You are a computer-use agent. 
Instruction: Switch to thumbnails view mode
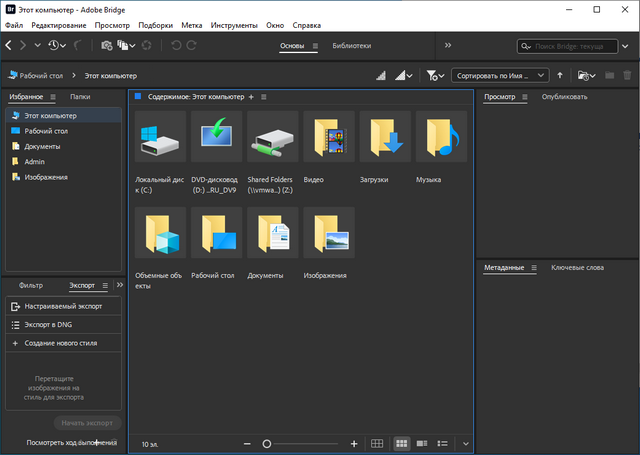401,443
